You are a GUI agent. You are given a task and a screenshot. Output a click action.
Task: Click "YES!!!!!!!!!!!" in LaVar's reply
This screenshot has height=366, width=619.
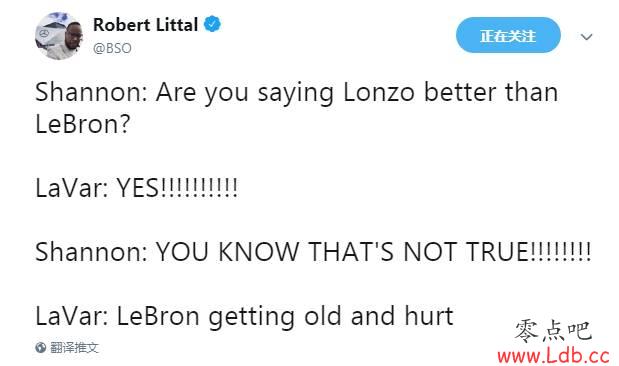177,188
